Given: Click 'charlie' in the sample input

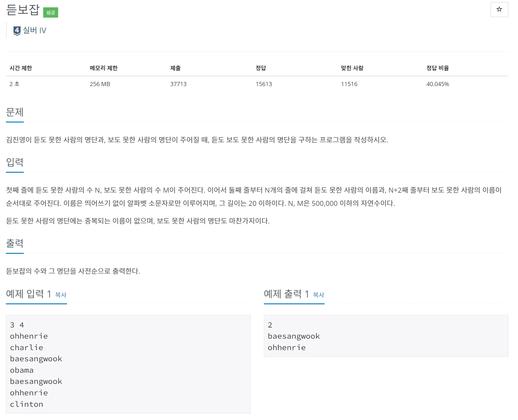Looking at the screenshot, I should coord(26,348).
